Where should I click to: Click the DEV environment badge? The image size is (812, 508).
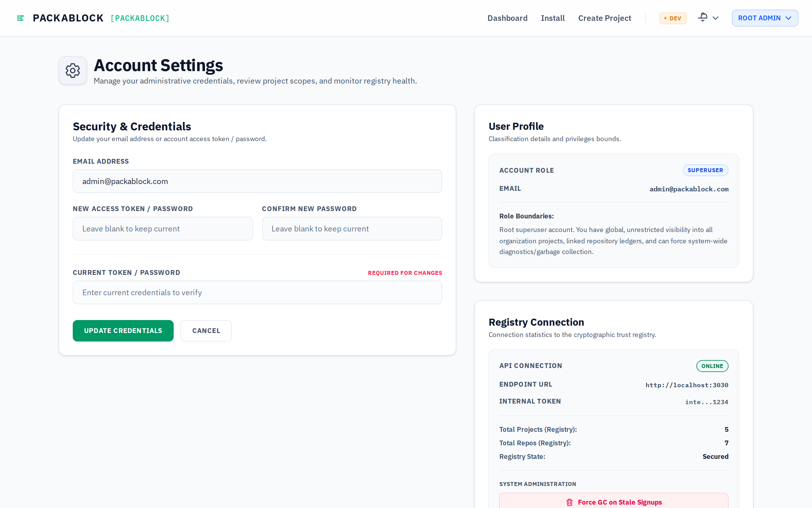673,18
